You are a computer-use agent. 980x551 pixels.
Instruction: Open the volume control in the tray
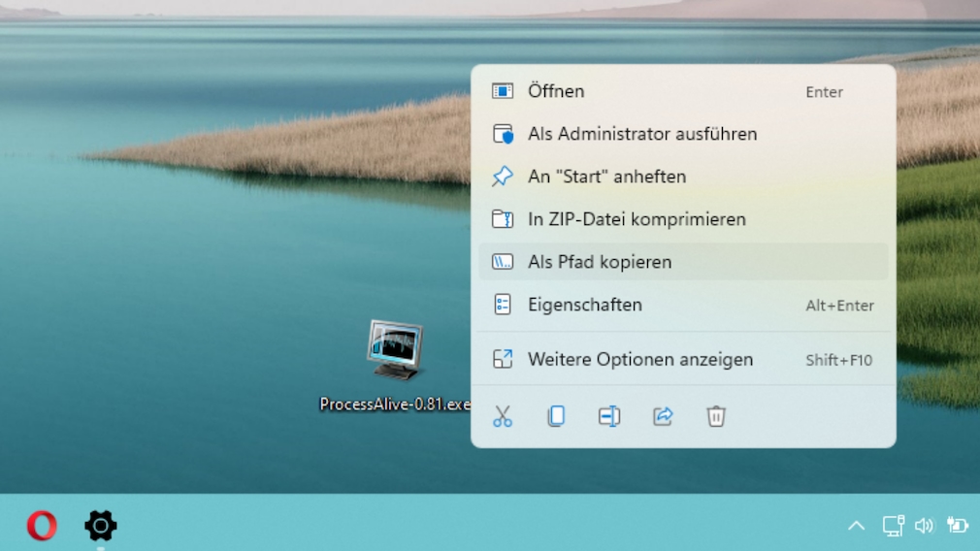pyautogui.click(x=925, y=526)
